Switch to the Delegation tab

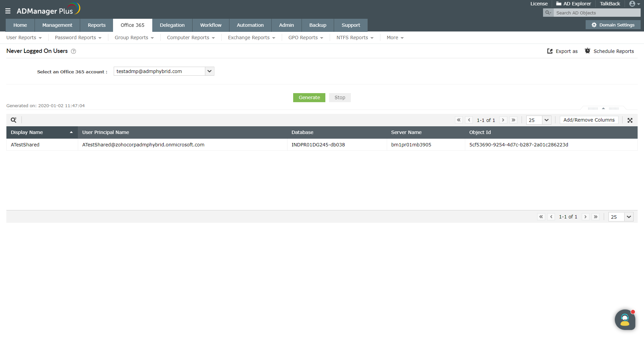pyautogui.click(x=172, y=25)
